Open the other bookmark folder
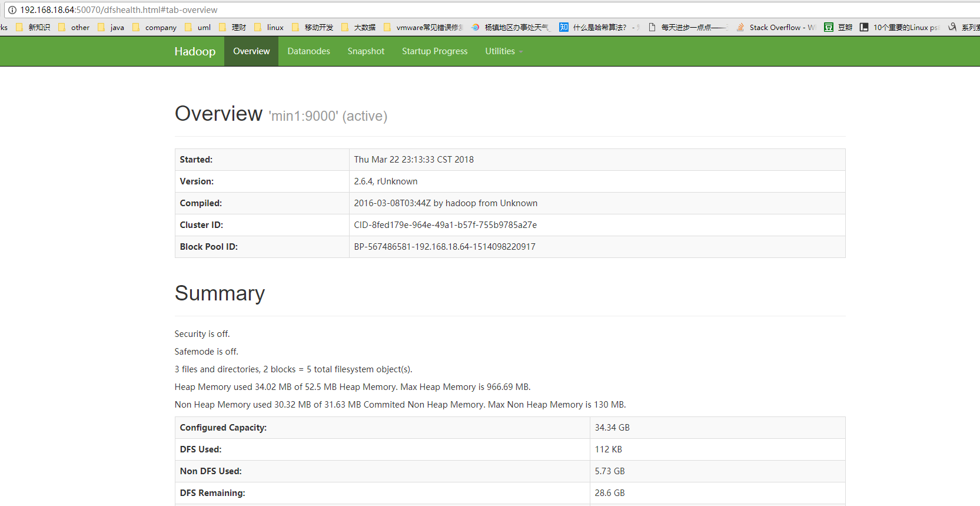Image resolution: width=980 pixels, height=506 pixels. 74,27
